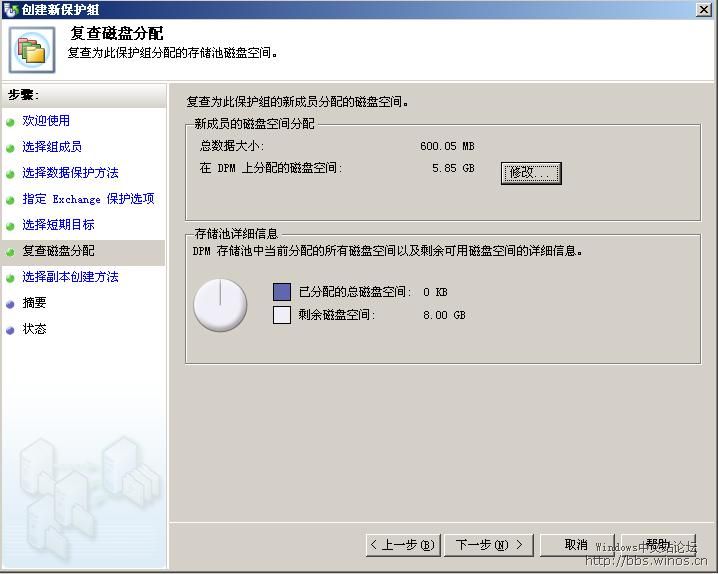Close the 创建新保护组 wizard window
The height and width of the screenshot is (574, 718).
click(x=704, y=10)
